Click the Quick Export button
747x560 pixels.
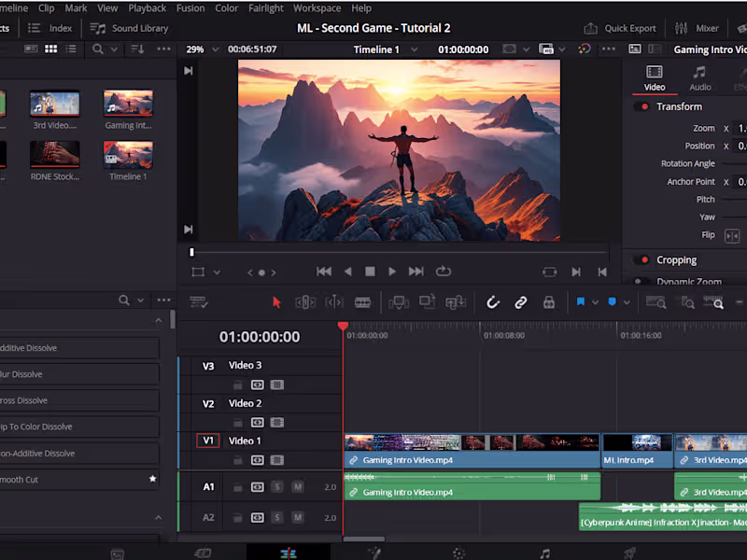tap(620, 29)
